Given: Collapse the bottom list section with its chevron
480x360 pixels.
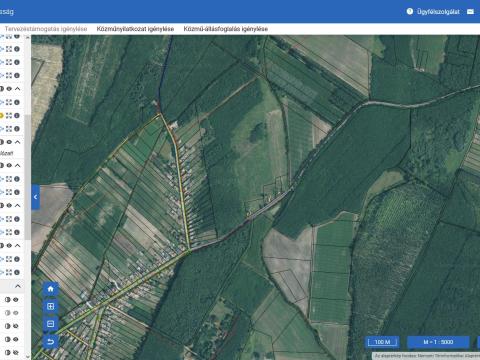Looking at the screenshot, I should click(x=18, y=286).
